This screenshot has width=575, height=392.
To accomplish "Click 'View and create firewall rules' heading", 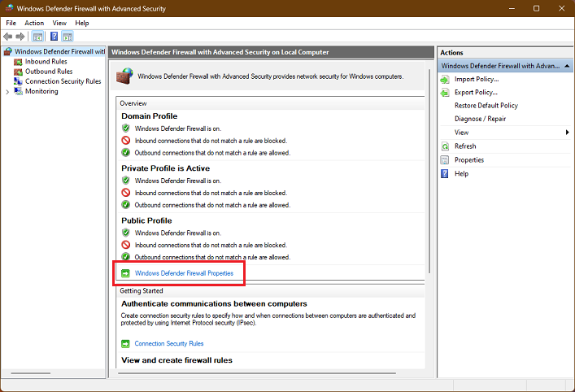I will click(x=176, y=360).
